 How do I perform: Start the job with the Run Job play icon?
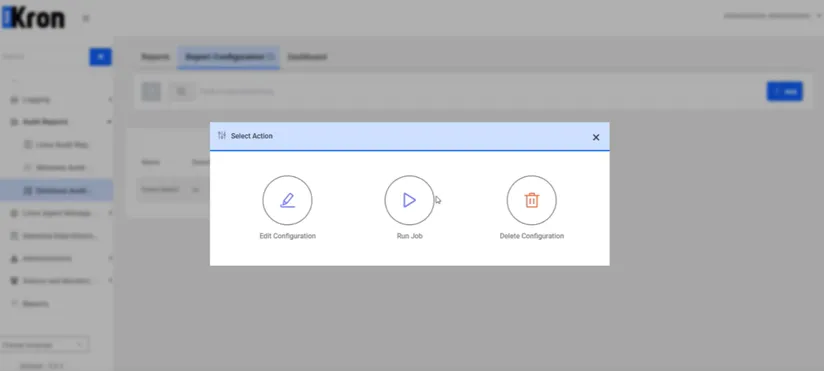409,200
